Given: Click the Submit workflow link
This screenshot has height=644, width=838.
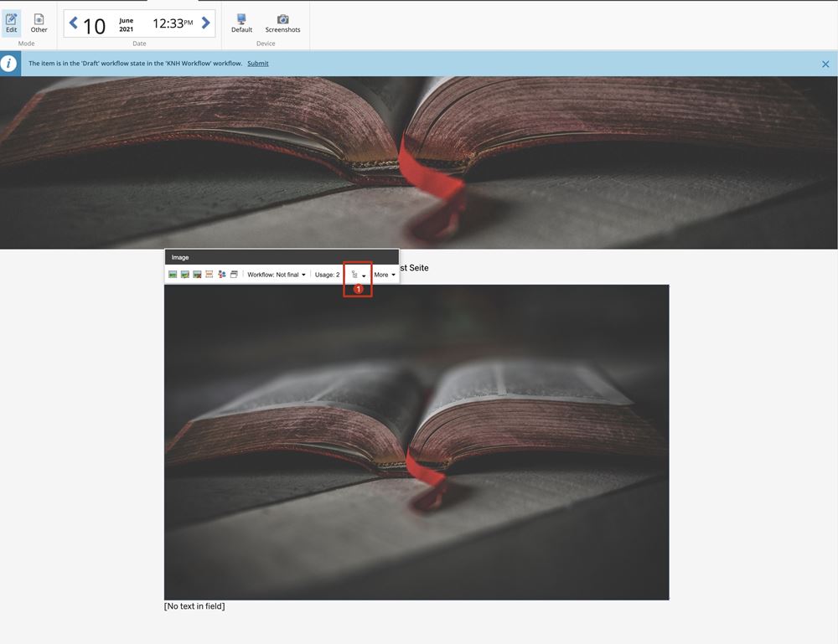Looking at the screenshot, I should point(258,64).
